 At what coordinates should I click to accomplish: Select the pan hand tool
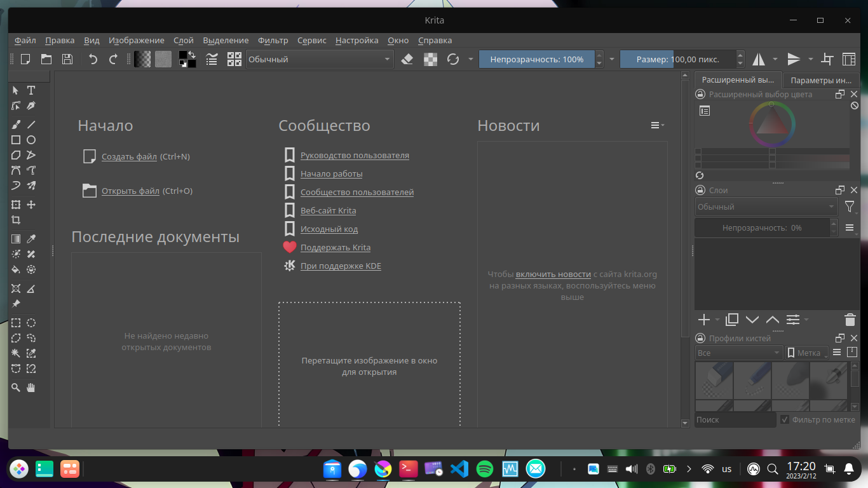pos(31,388)
